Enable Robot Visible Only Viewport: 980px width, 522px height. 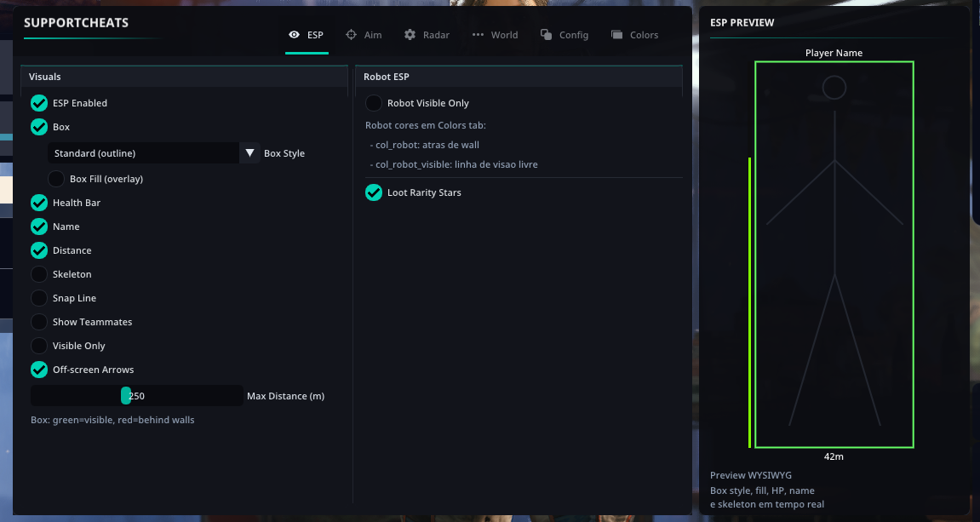point(374,103)
